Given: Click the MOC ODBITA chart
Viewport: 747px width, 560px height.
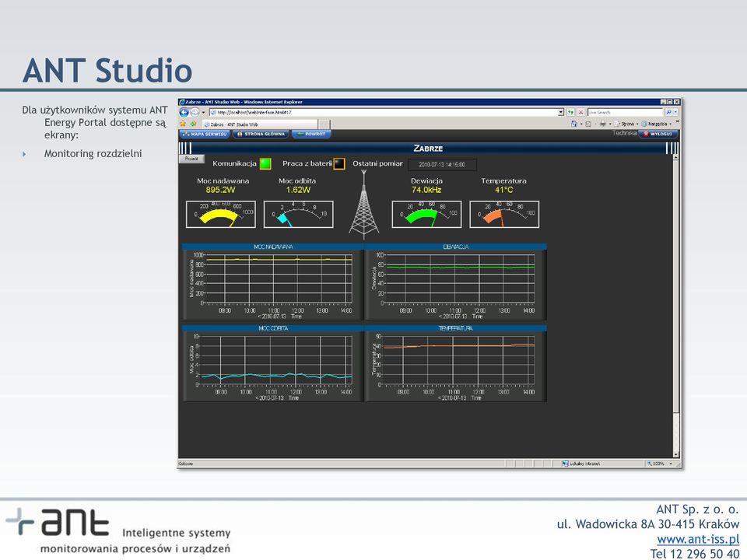Looking at the screenshot, I should tap(273, 363).
